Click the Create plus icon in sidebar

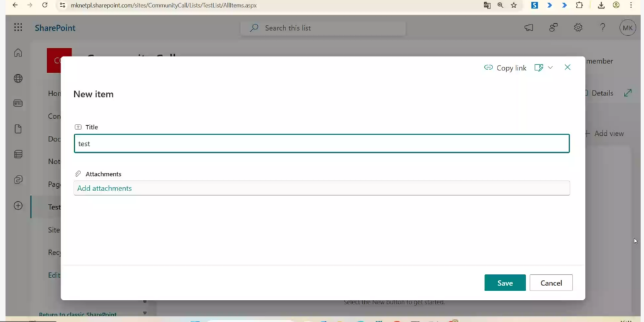coord(18,206)
